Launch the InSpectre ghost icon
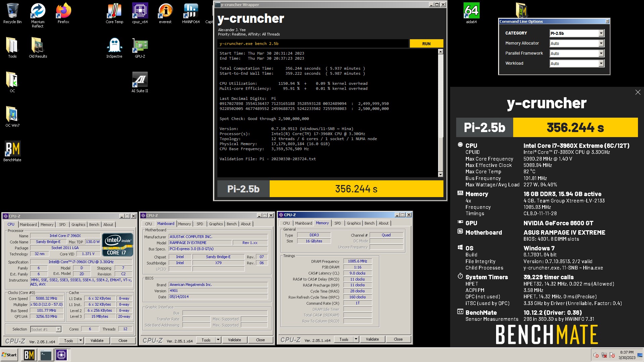Image resolution: width=644 pixels, height=362 pixels. [114, 48]
